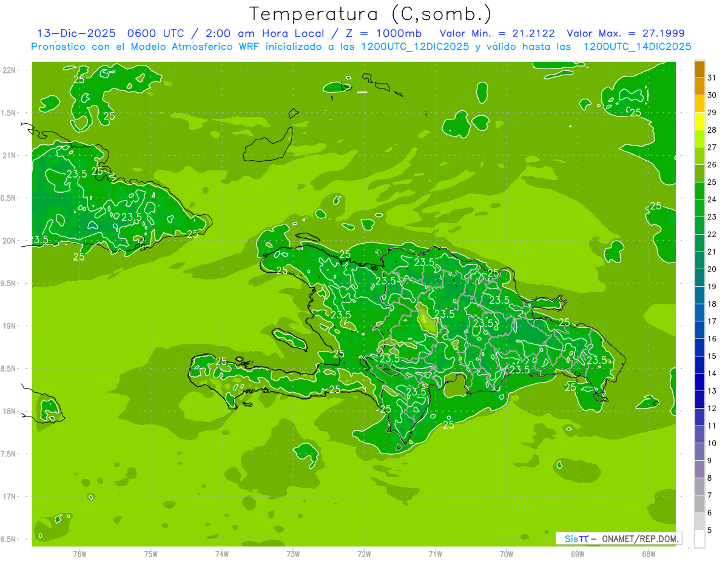Viewport: 728px width, 562px height.
Task: Click longitude axis label "69W"
Action: [578, 554]
